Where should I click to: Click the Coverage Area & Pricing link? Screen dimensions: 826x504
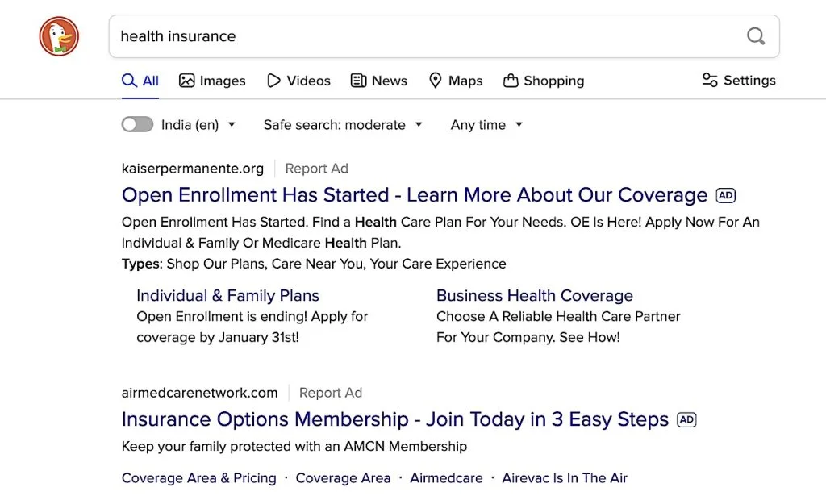[198, 477]
